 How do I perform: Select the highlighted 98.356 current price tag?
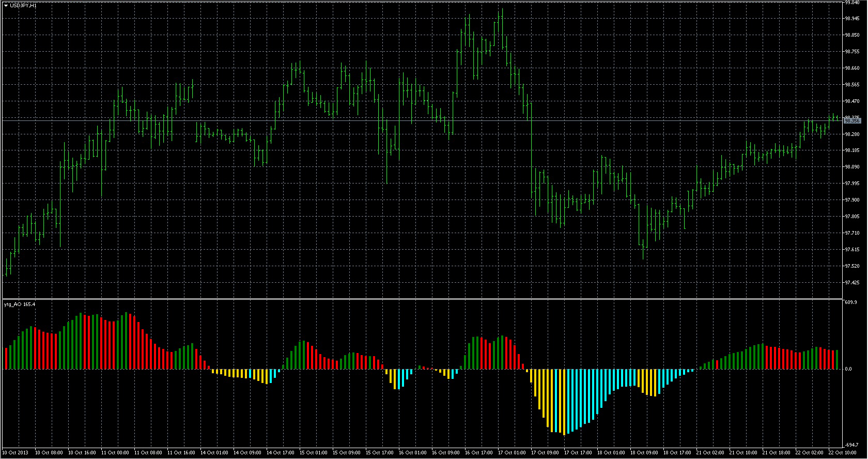[x=852, y=120]
